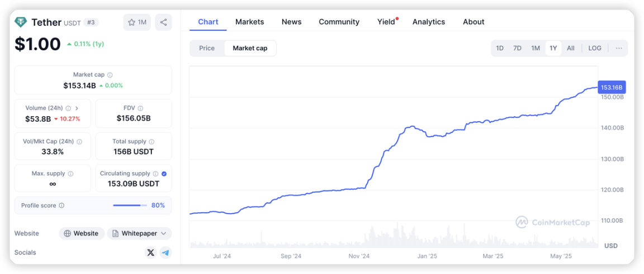
Task: Expand Volume (24h) details chevron
Action: coord(77,108)
